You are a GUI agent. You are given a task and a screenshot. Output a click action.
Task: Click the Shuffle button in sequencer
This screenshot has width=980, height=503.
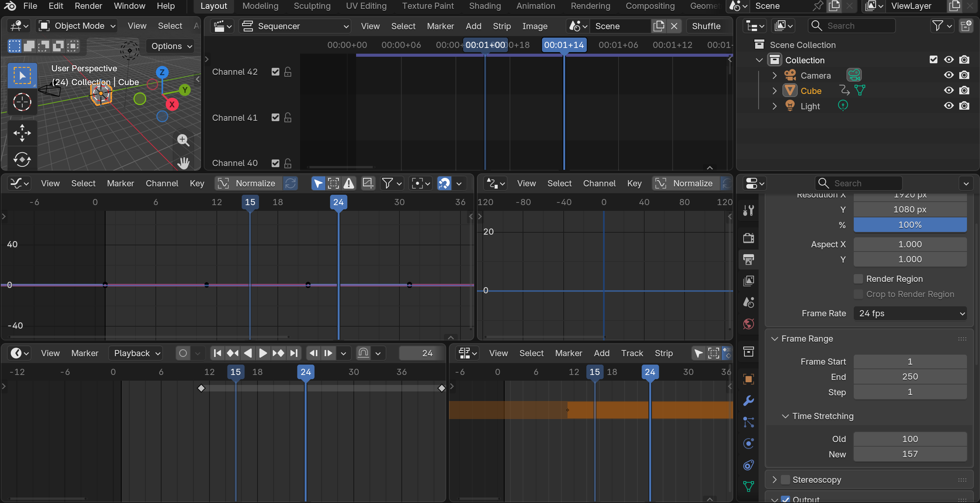(706, 26)
